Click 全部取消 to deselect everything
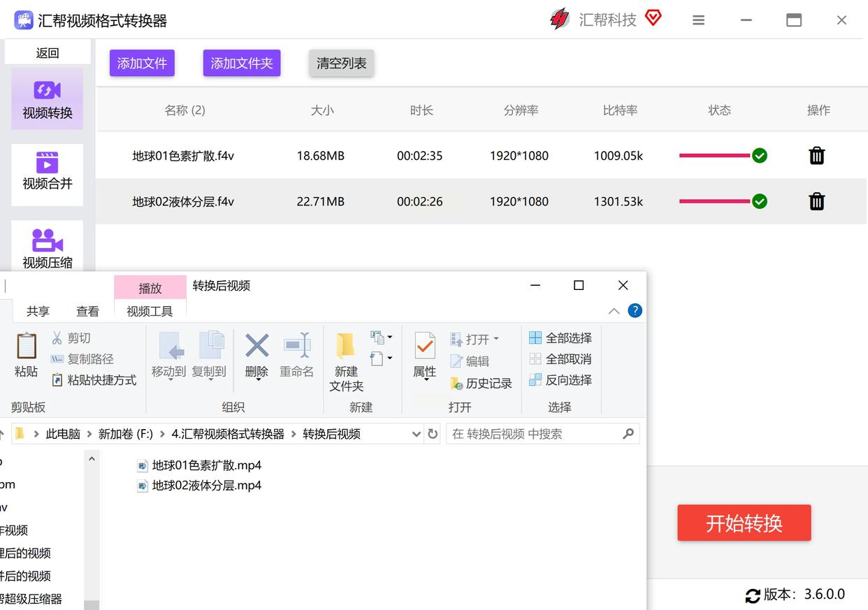The width and height of the screenshot is (868, 610). coord(560,359)
